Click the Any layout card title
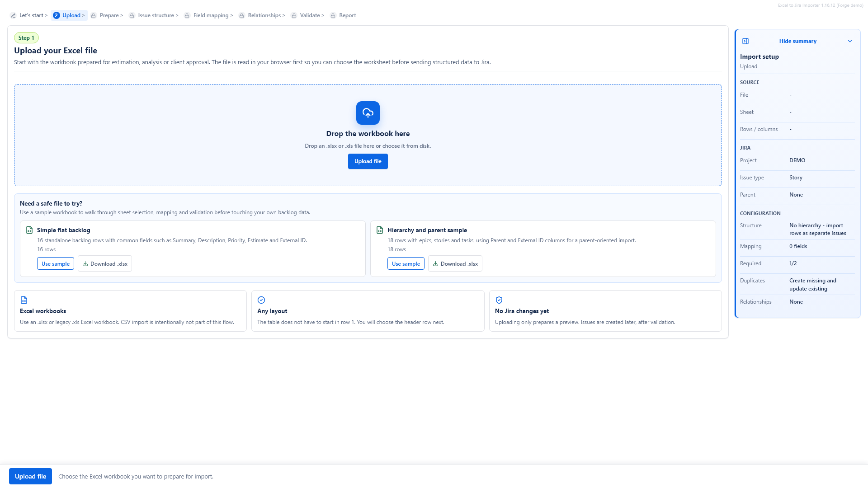The height and width of the screenshot is (488, 868). (272, 311)
